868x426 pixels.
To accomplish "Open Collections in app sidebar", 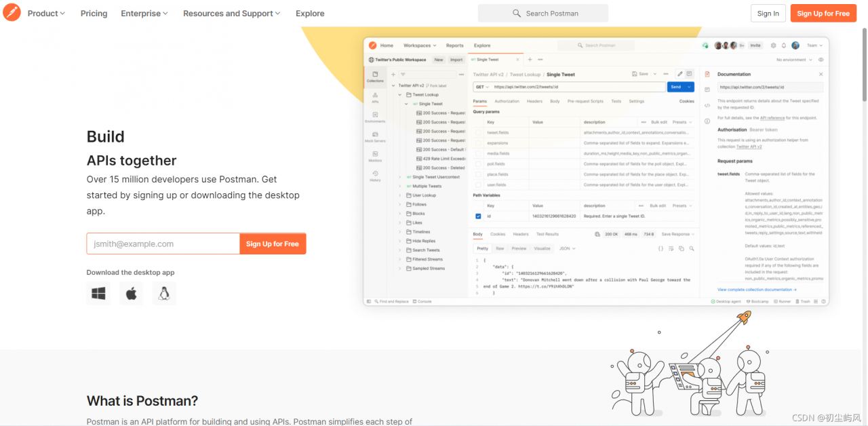I will tap(375, 77).
